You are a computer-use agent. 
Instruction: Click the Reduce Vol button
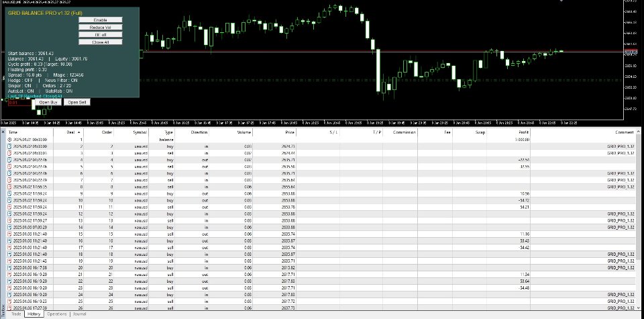[x=100, y=27]
